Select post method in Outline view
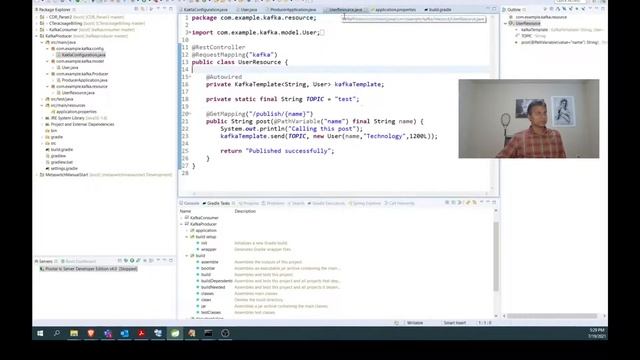This screenshot has width=640, height=360. coord(559,42)
